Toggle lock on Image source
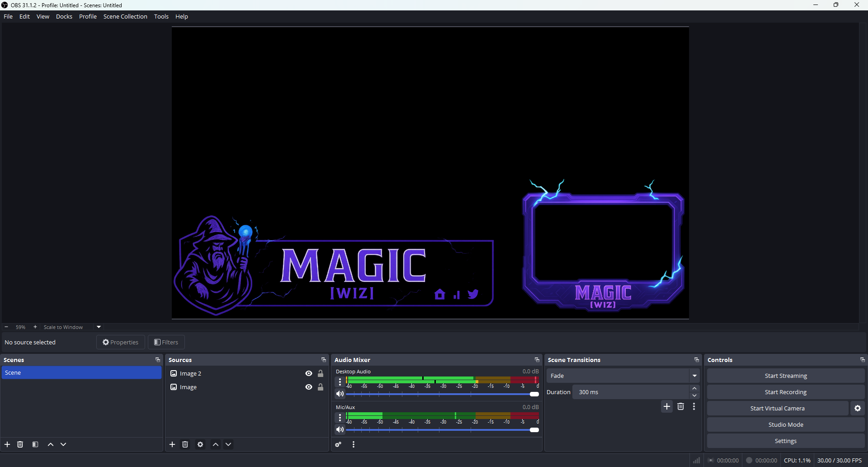The height and width of the screenshot is (467, 868). (x=321, y=387)
